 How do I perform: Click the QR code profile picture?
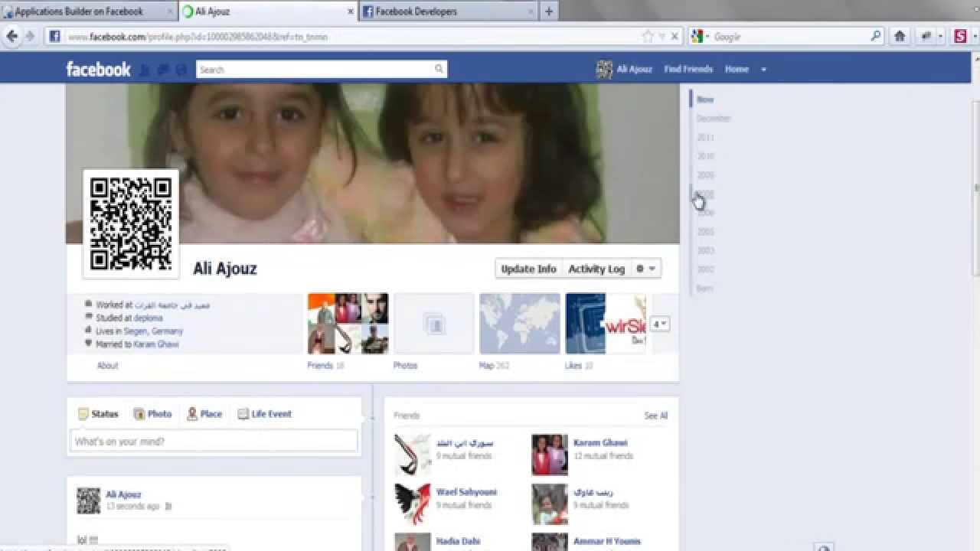pos(131,223)
